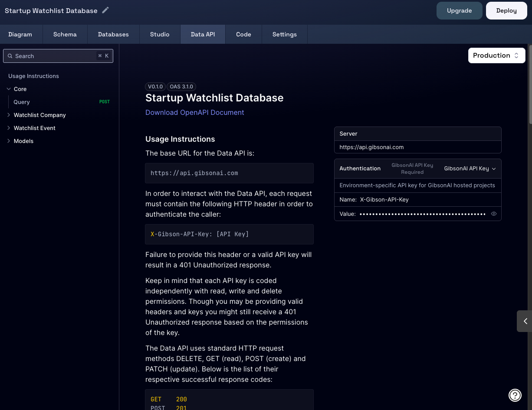Click the GET 200 code line
Screen dimensions: 532x410
coord(169,399)
